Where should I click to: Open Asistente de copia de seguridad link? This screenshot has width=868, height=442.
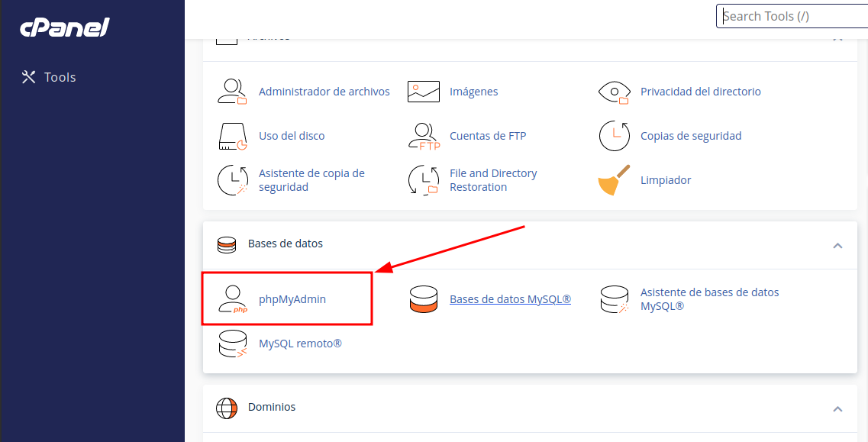click(x=311, y=180)
